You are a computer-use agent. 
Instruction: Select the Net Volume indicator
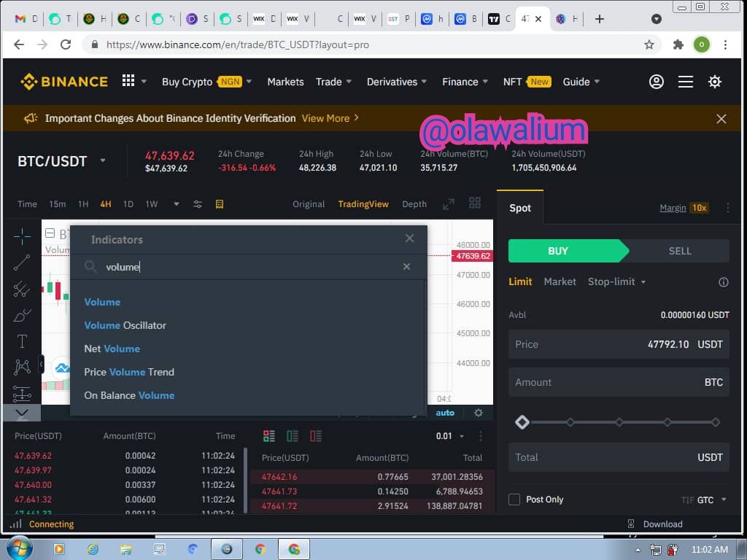coord(112,349)
